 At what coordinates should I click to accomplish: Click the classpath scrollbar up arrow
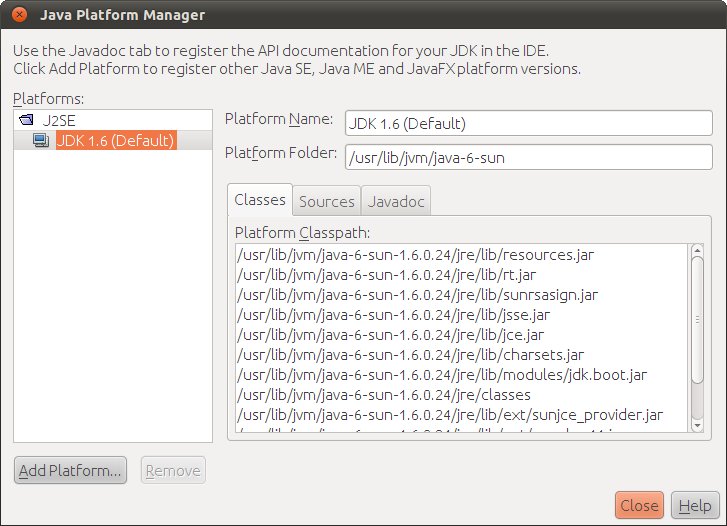click(697, 251)
